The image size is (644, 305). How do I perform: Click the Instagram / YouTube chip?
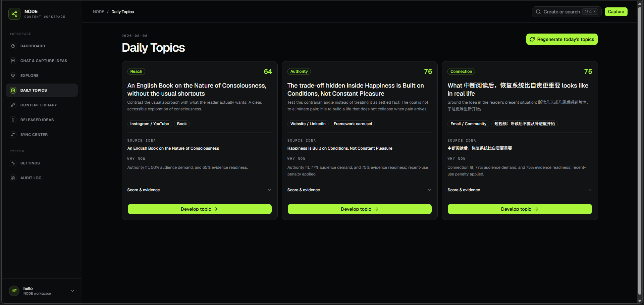(x=150, y=124)
